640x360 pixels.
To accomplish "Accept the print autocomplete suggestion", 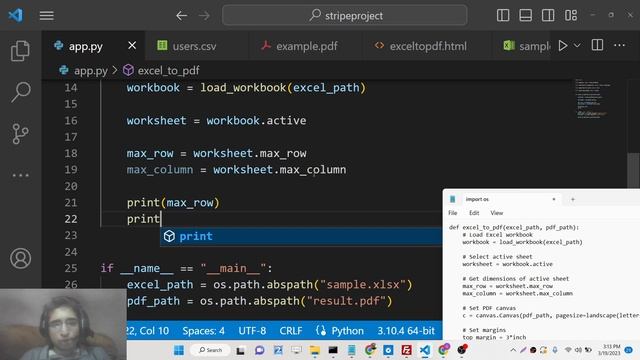I will click(x=301, y=236).
